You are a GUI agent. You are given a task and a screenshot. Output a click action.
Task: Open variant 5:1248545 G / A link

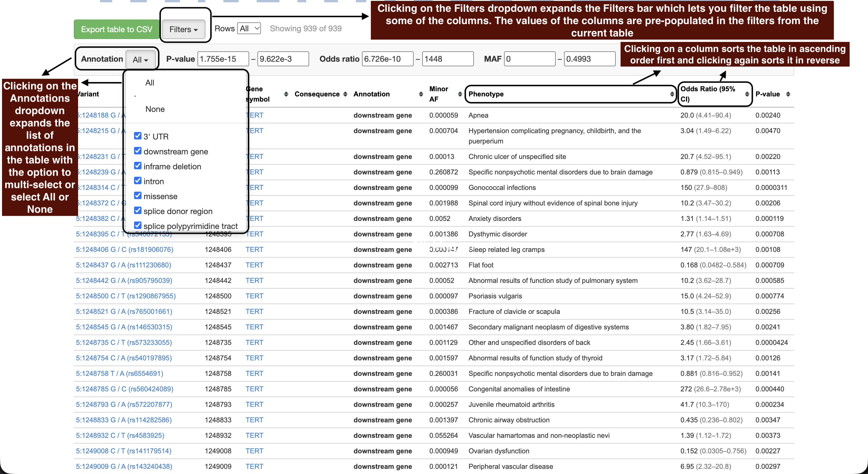(124, 327)
